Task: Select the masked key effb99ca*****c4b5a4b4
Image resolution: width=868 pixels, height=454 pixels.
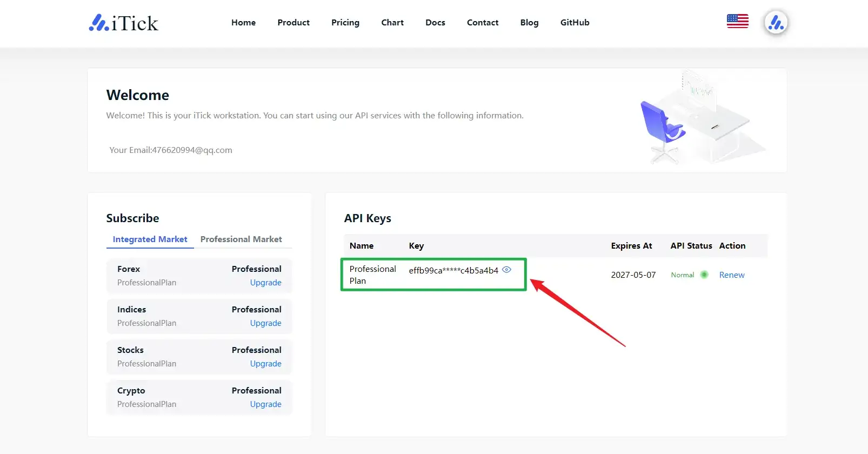Action: (453, 270)
